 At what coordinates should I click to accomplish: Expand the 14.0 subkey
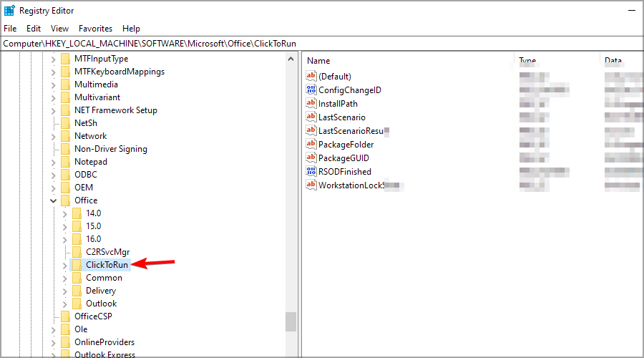pyautogui.click(x=64, y=214)
